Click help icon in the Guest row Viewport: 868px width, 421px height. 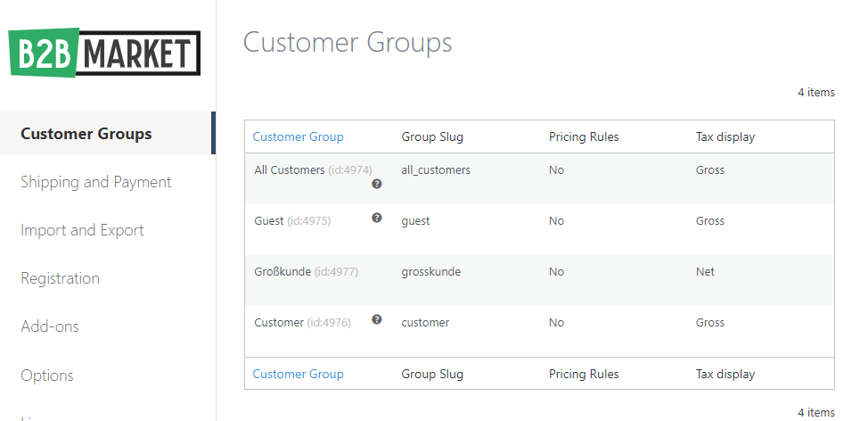[x=377, y=218]
